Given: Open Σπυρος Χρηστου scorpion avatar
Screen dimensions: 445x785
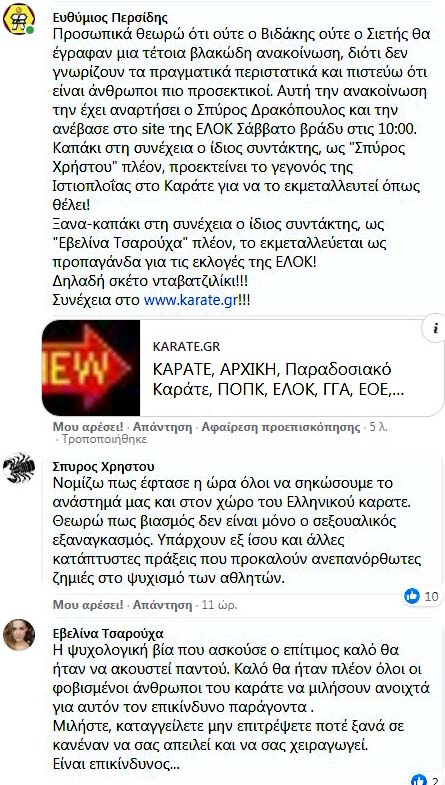Looking at the screenshot, I should click(19, 468).
